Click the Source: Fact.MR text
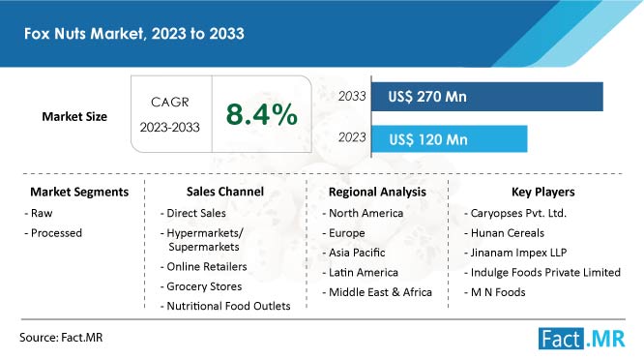This screenshot has height=359, width=644. click(x=61, y=337)
